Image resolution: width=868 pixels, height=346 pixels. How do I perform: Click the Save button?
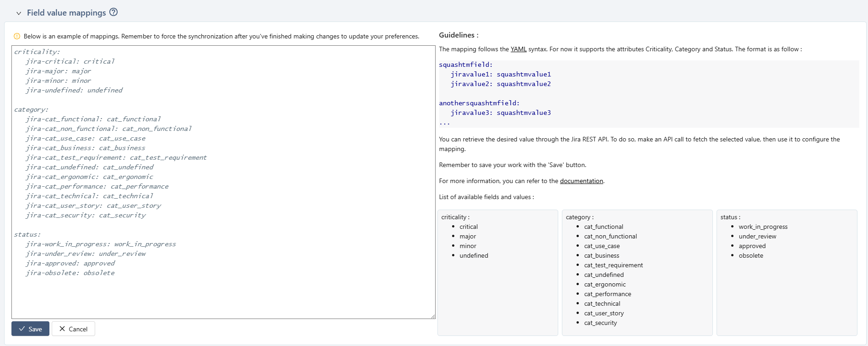pos(30,329)
